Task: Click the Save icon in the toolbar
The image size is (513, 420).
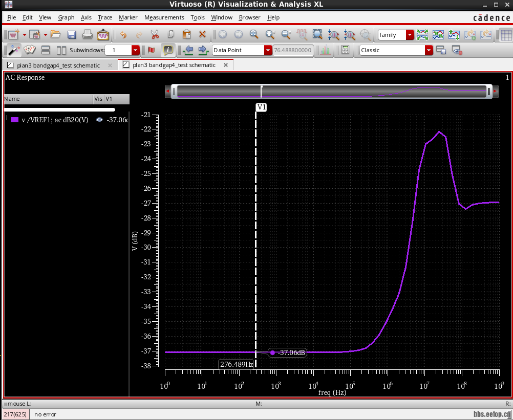Action: coord(72,35)
